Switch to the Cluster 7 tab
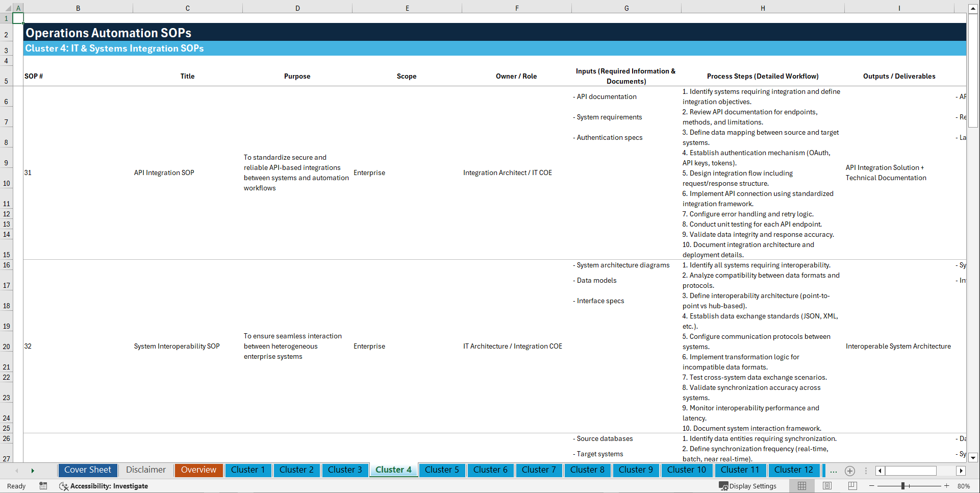Image resolution: width=980 pixels, height=493 pixels. (539, 470)
